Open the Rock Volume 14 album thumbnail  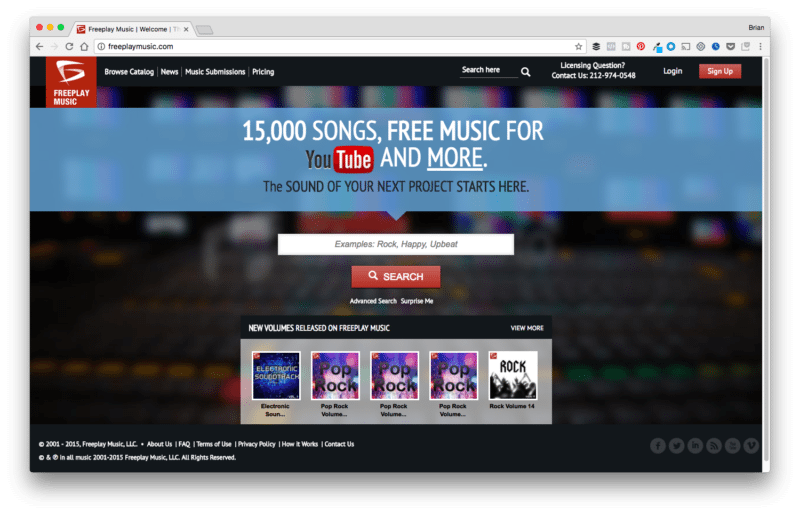point(513,375)
